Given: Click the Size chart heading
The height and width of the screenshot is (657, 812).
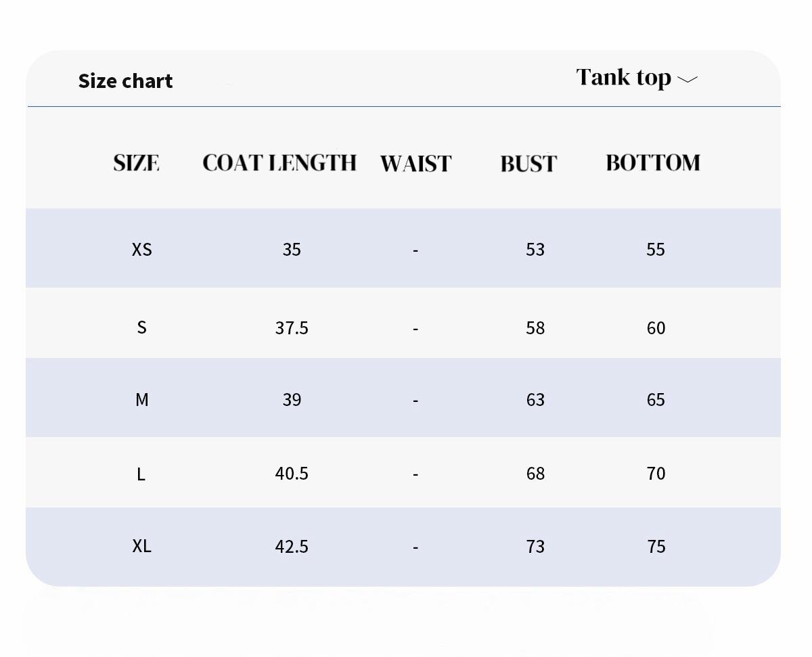Looking at the screenshot, I should (x=125, y=81).
